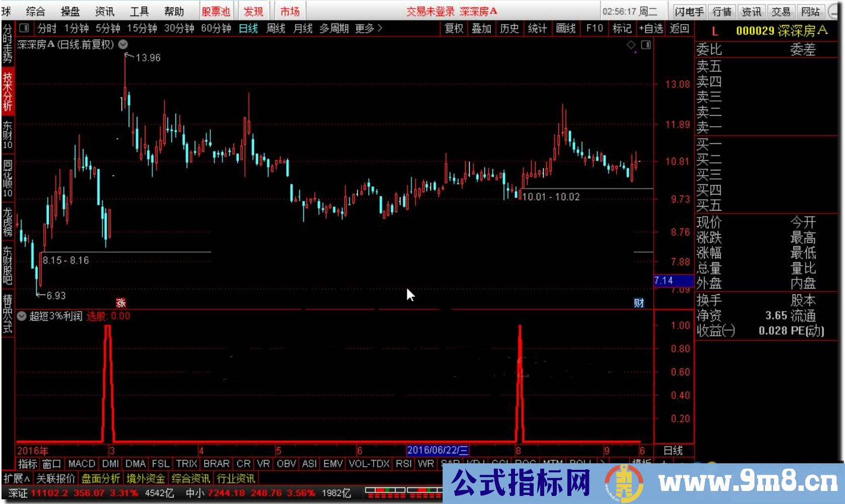Expand the 更多 periods dropdown
Screen dimensions: 845x504
coord(365,29)
